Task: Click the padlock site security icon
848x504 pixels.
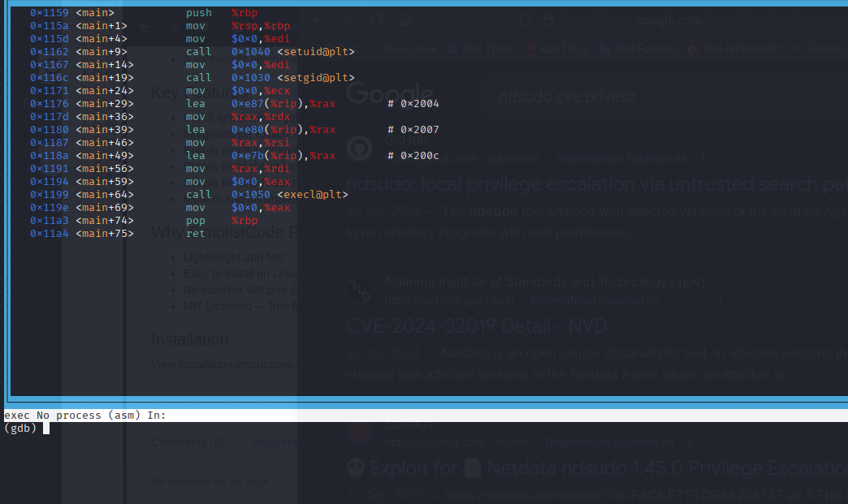Action: (548, 20)
